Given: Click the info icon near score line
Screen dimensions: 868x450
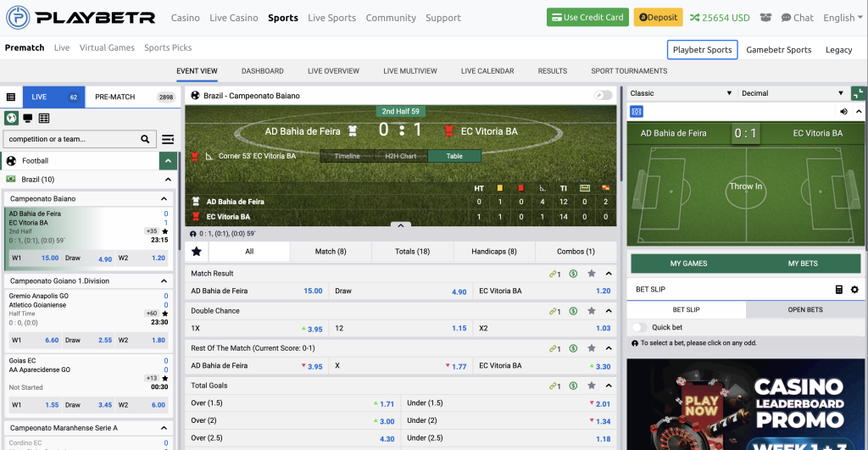Looking at the screenshot, I should 192,234.
